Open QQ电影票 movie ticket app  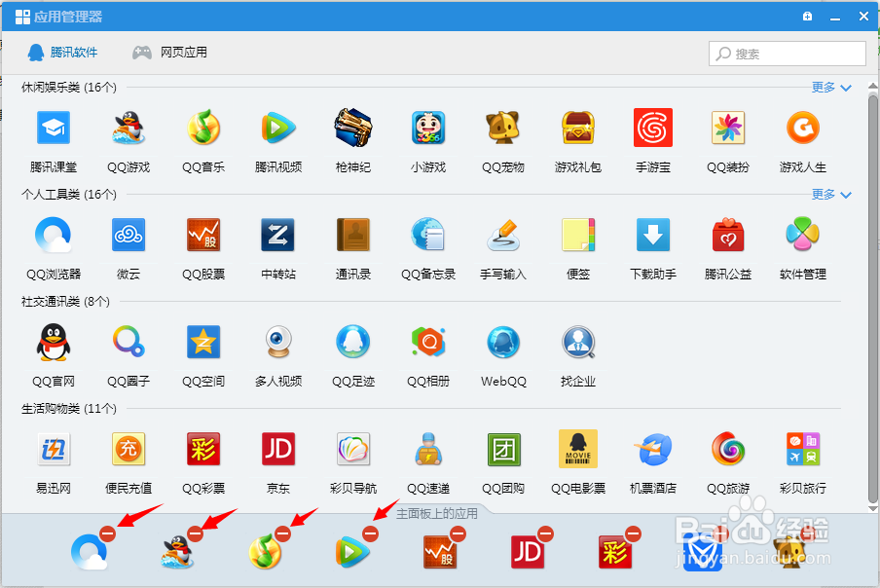[x=578, y=450]
